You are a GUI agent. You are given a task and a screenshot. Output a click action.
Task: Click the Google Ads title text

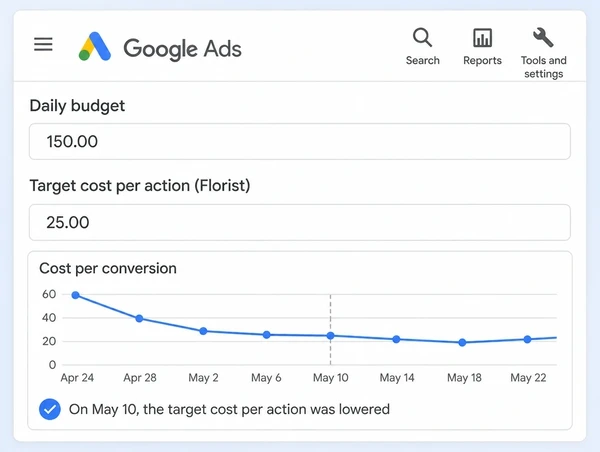[x=182, y=49]
